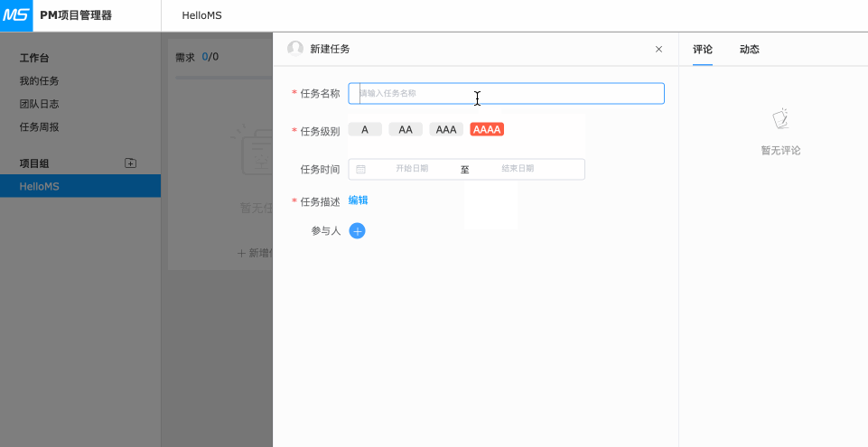Open the 编辑 link for task description
The image size is (868, 447).
point(359,200)
